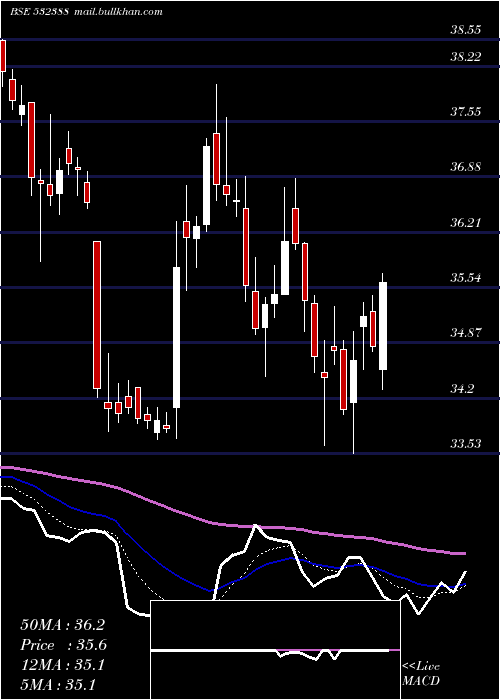Click the 5MA : 35.1 readout
Image resolution: width=500 pixels, height=700 pixels.
pos(58,685)
